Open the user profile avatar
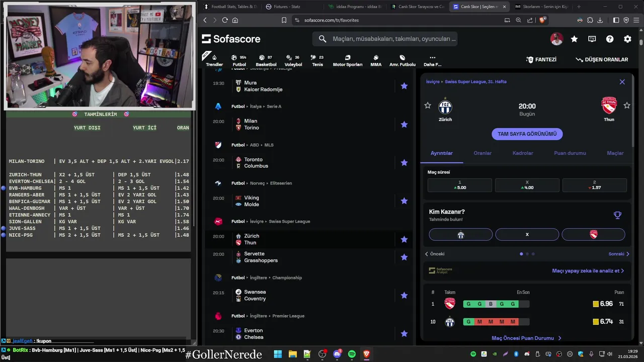 tap(556, 39)
